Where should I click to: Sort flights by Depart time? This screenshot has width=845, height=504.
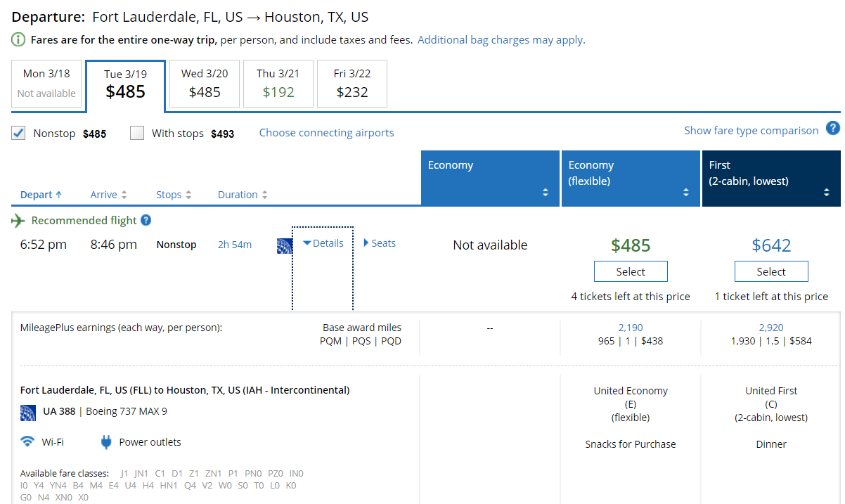tap(41, 195)
